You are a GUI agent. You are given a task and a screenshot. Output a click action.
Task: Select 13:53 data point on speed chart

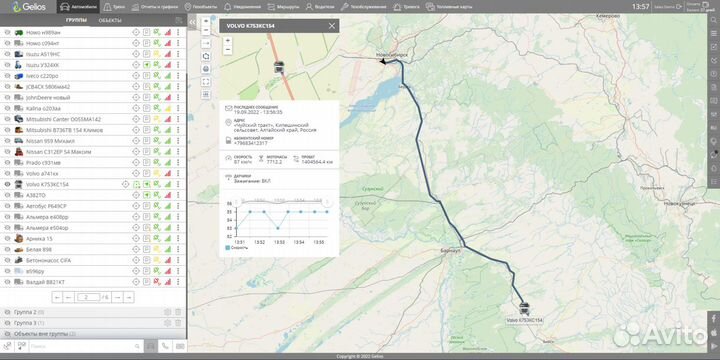278,228
